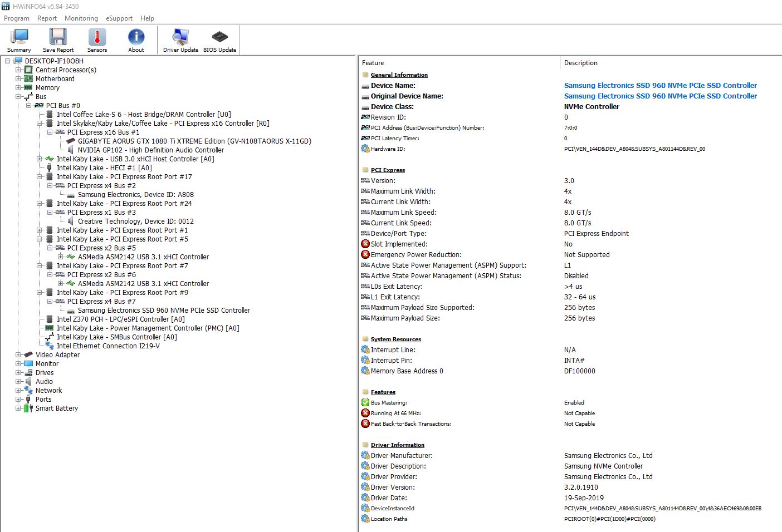Screen dimensions: 782x532
Task: Click the Driver Date value 19-Sep-2019
Action: tap(584, 498)
